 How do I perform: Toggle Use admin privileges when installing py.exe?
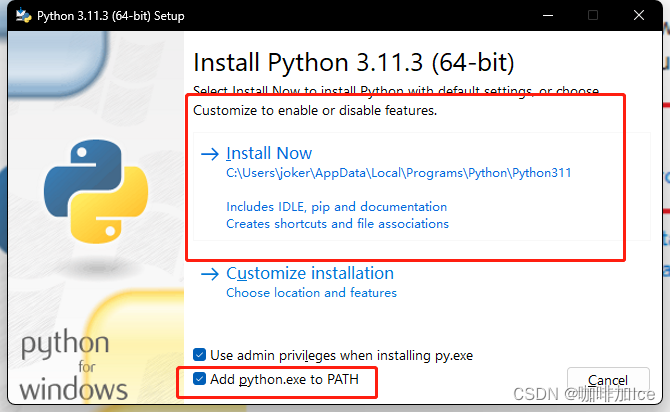click(199, 355)
